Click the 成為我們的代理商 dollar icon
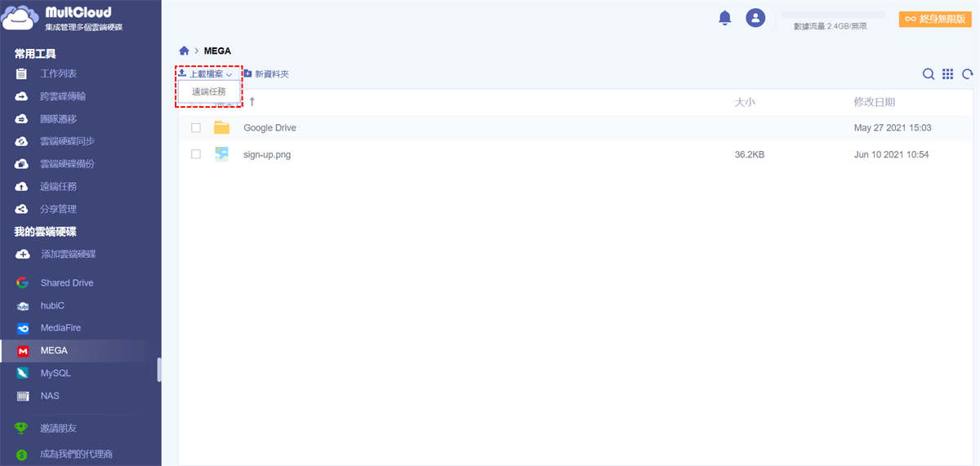 click(x=22, y=454)
